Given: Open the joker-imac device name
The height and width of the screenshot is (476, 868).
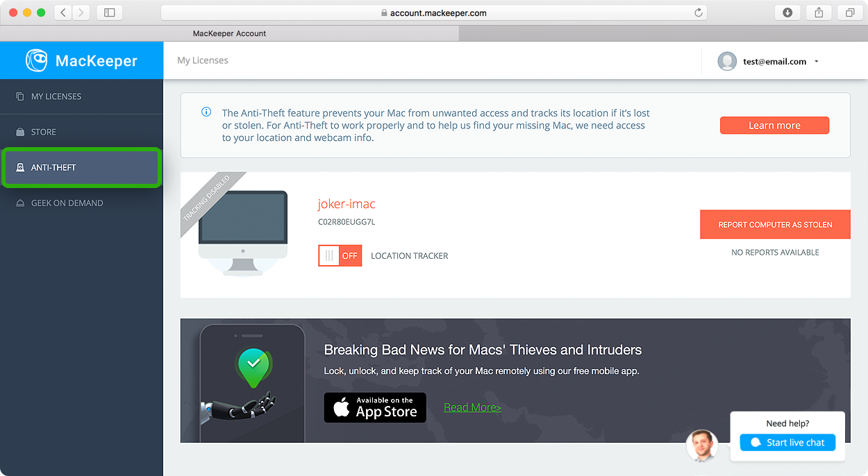Looking at the screenshot, I should point(347,204).
